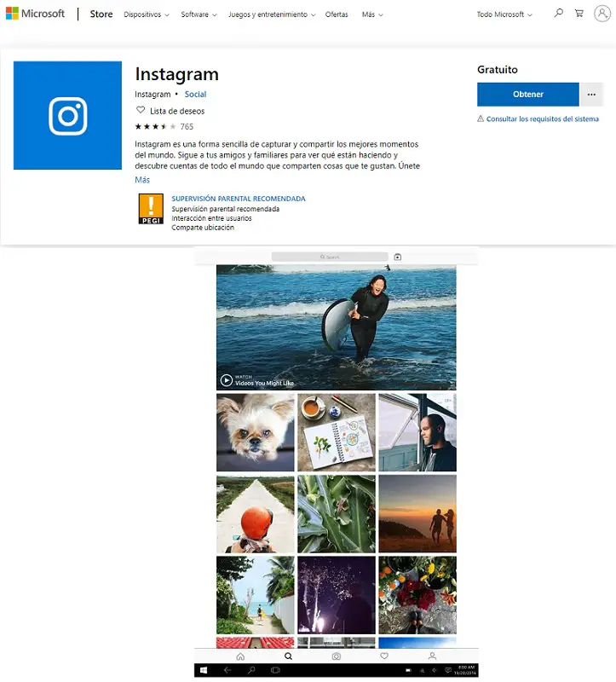Open the account profile icon
This screenshot has height=682, width=616.
tap(602, 14)
